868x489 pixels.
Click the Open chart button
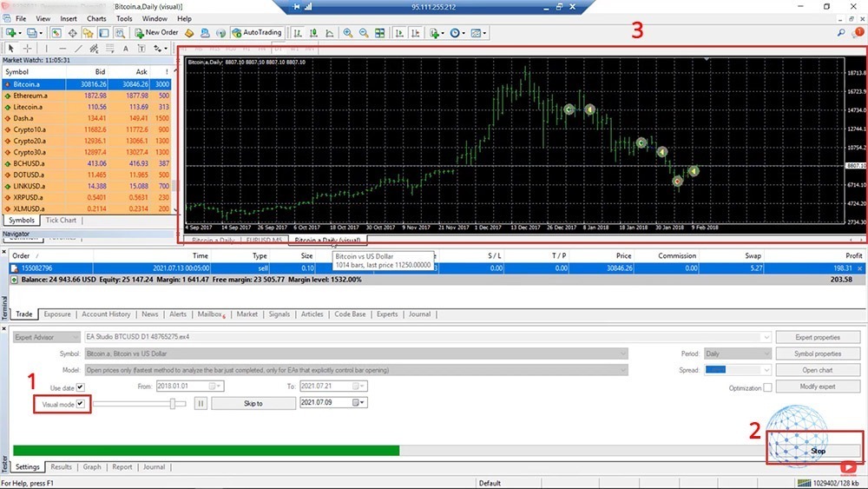click(x=818, y=370)
